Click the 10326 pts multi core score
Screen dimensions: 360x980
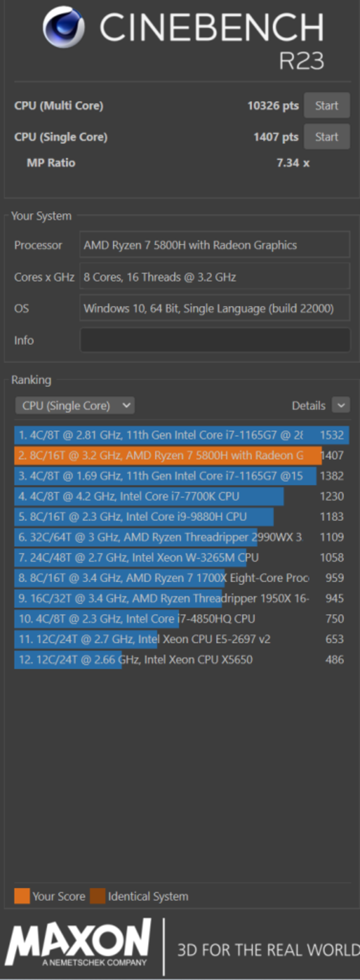(273, 106)
